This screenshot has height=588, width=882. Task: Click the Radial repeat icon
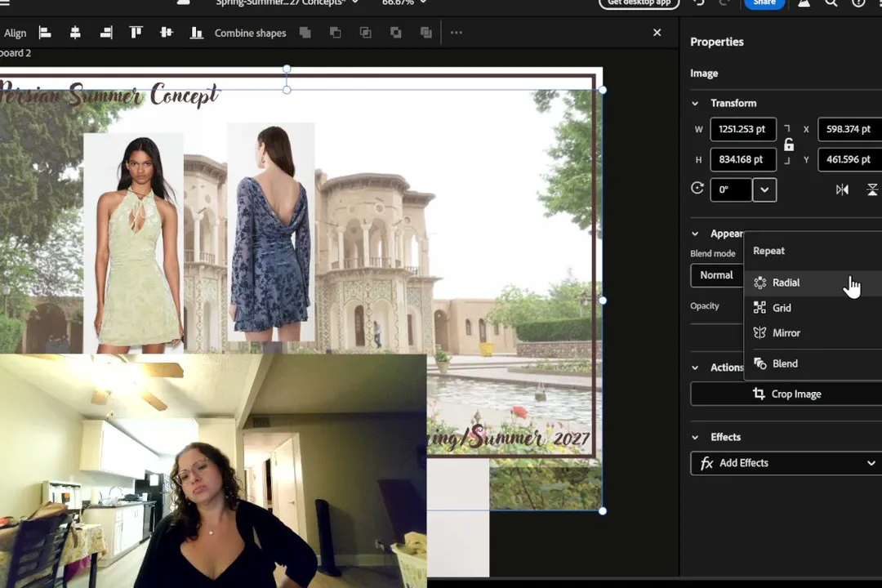click(x=760, y=283)
